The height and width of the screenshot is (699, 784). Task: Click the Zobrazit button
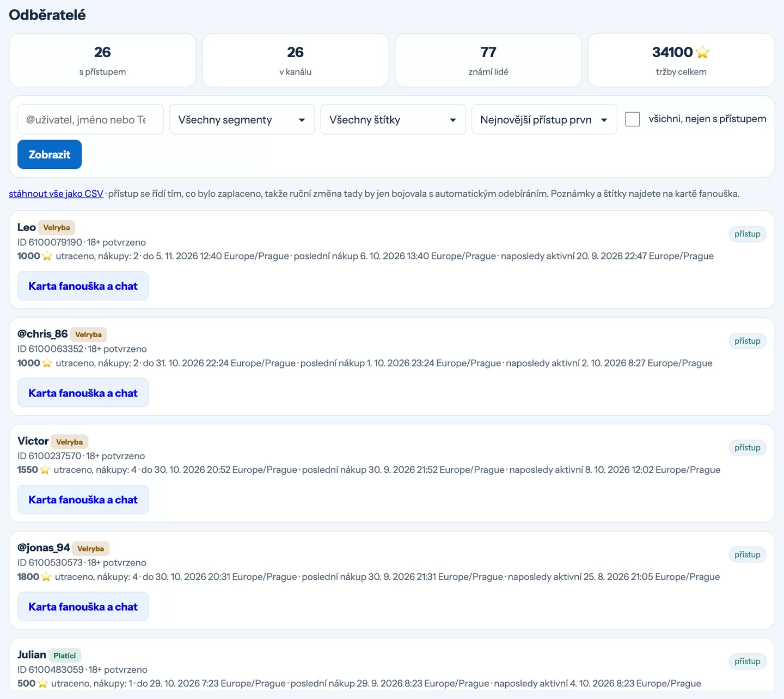pyautogui.click(x=50, y=155)
